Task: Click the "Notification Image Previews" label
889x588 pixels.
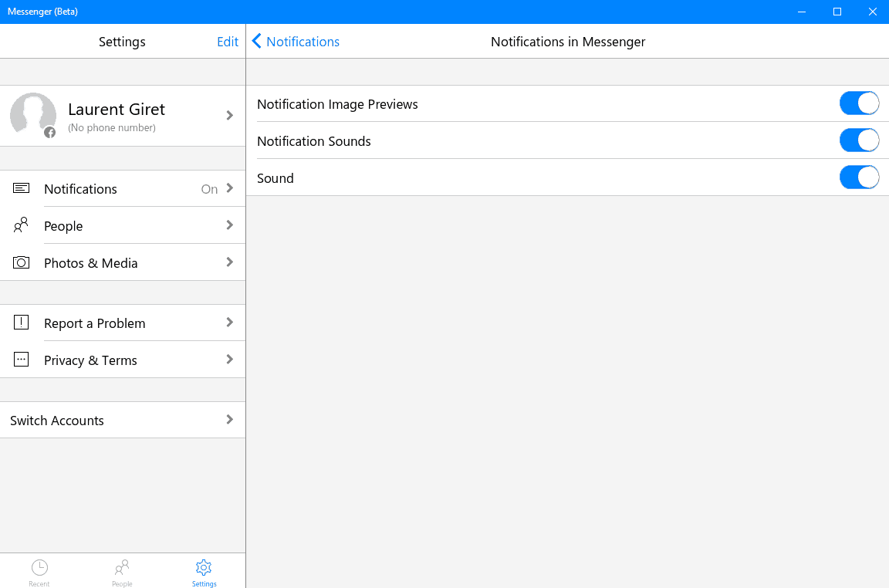Action: (337, 104)
